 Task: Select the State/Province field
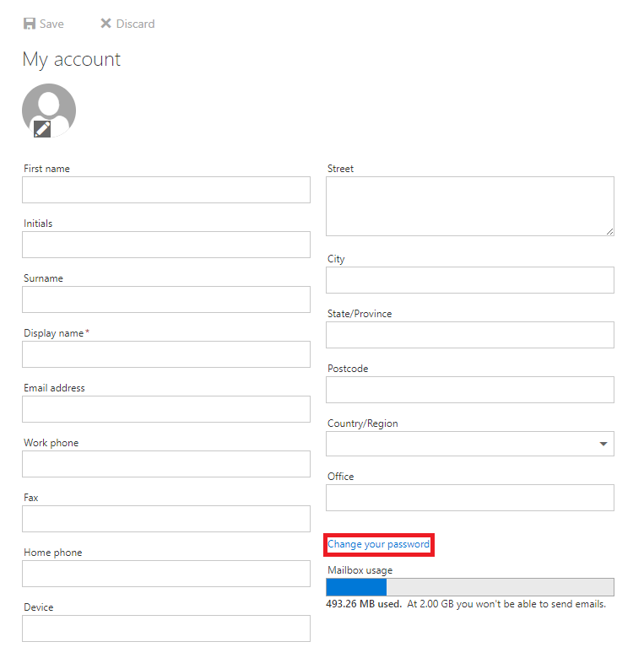[470, 335]
